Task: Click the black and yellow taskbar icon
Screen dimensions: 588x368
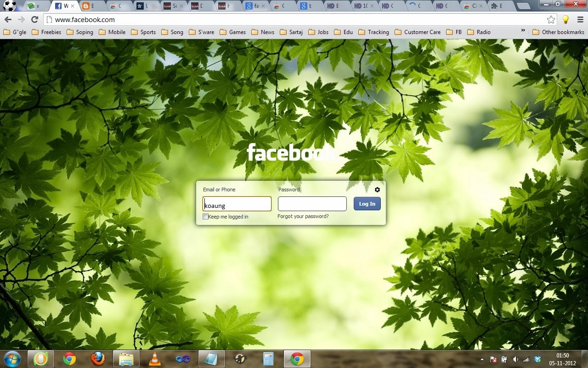Action: tap(240, 359)
